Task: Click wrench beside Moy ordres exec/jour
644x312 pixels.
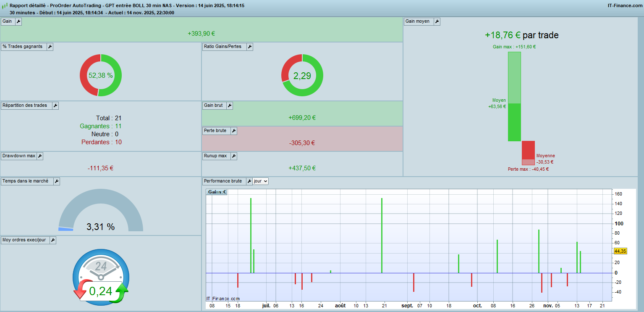Action: click(x=53, y=240)
